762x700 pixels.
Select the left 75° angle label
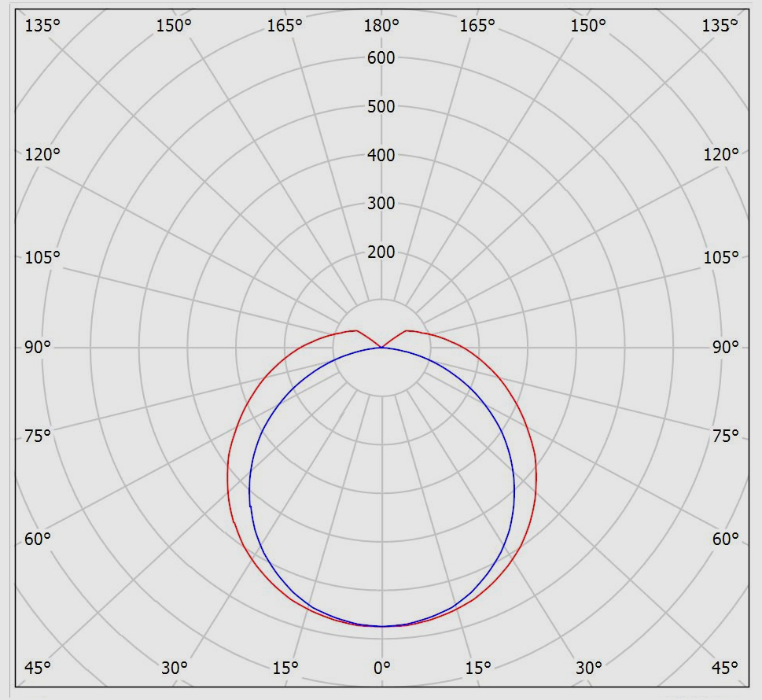(38, 436)
